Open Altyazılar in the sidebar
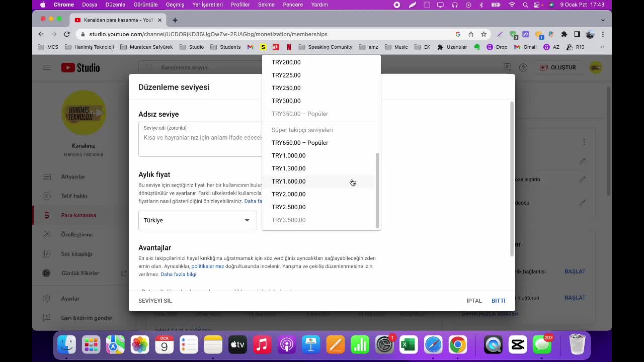 73,176
